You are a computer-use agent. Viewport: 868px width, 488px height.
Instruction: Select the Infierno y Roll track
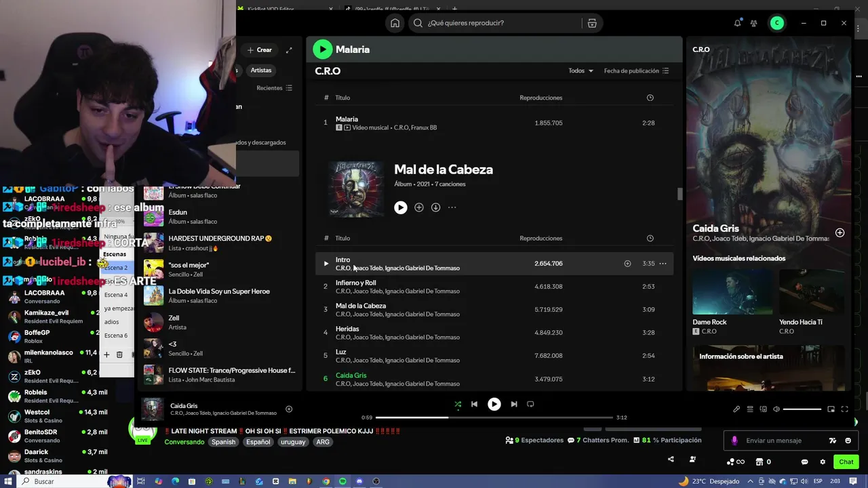[494, 287]
